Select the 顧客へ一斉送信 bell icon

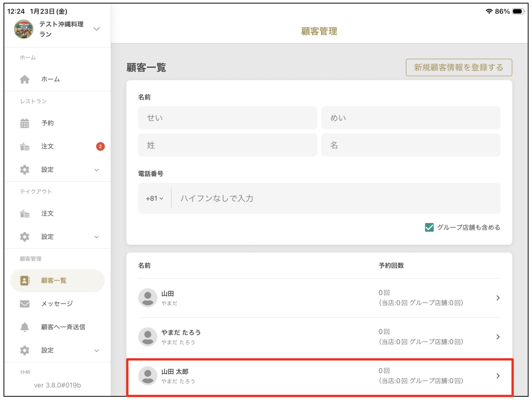pos(24,327)
